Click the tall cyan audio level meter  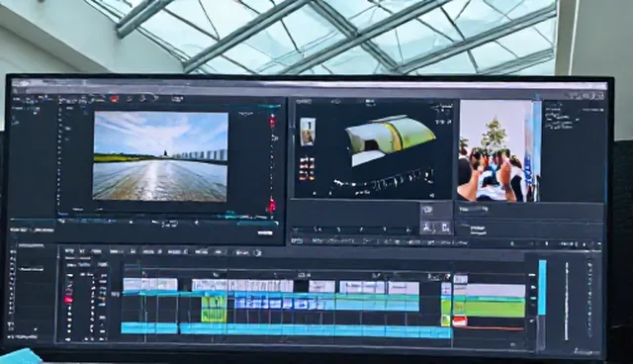coord(542,287)
